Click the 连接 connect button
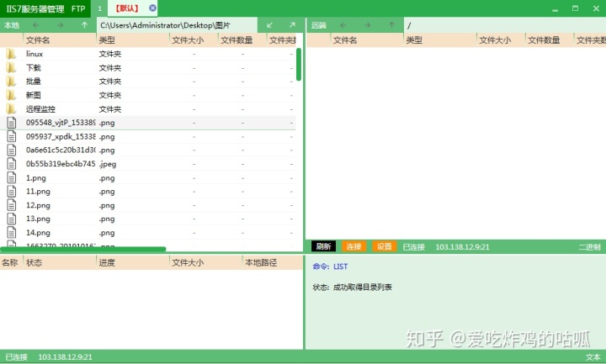Image resolution: width=606 pixels, height=364 pixels. (x=353, y=246)
